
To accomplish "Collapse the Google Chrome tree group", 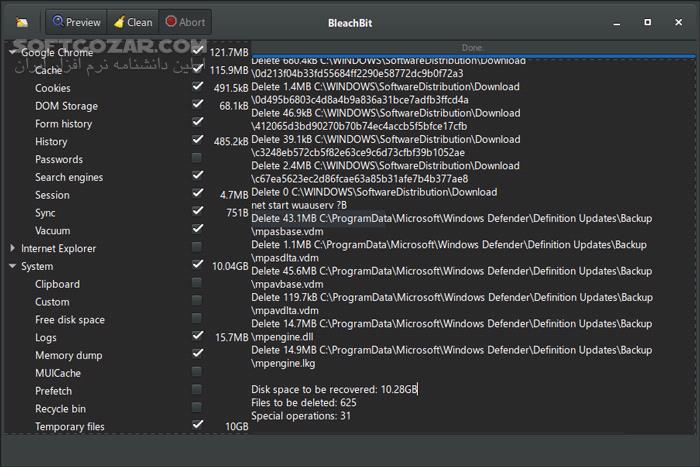I will [x=13, y=52].
